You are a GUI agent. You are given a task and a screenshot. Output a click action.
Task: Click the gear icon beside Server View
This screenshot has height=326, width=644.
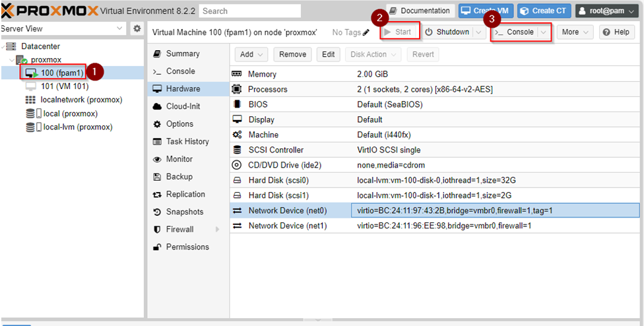137,29
